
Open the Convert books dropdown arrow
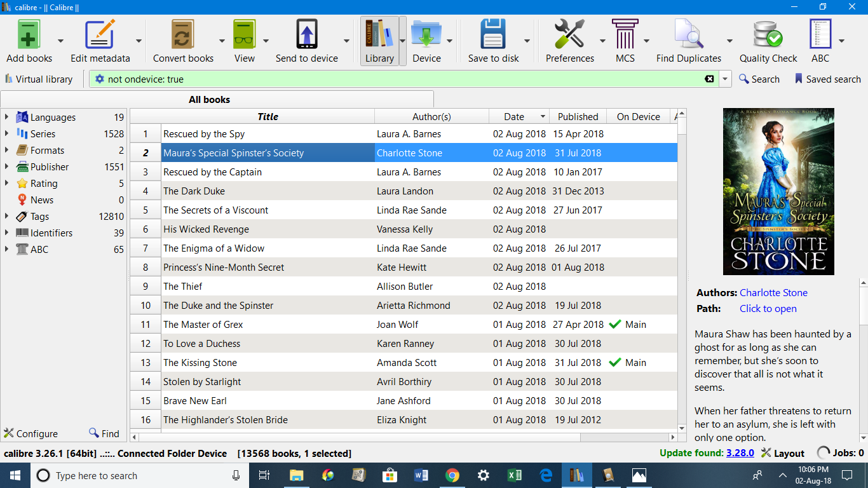222,41
